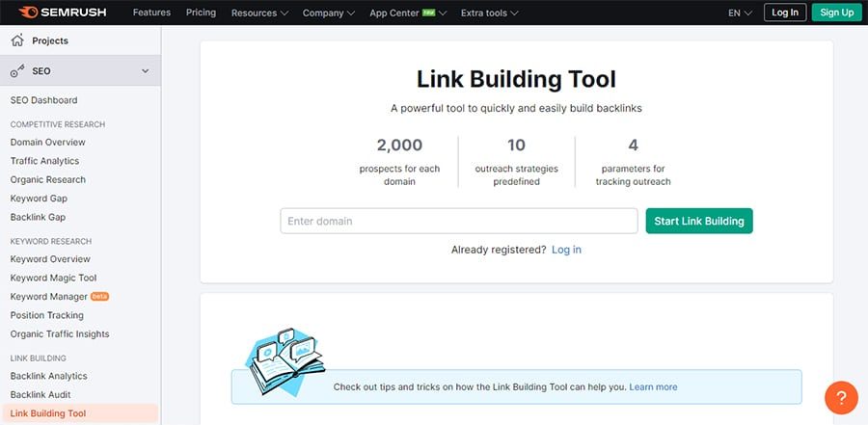
Task: Click the new badge on App Center
Action: point(428,13)
